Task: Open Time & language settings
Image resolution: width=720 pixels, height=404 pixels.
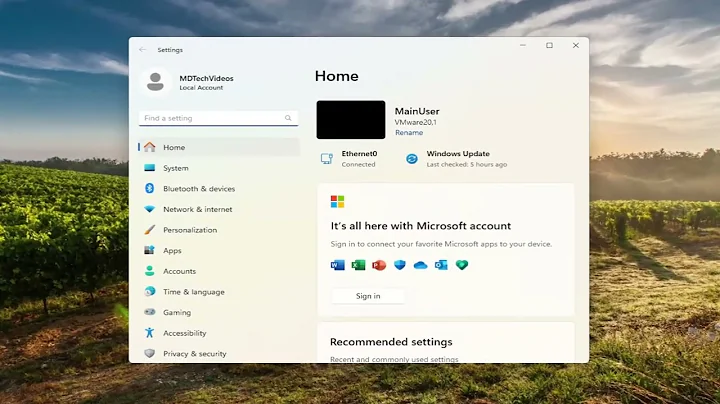Action: coord(219,292)
